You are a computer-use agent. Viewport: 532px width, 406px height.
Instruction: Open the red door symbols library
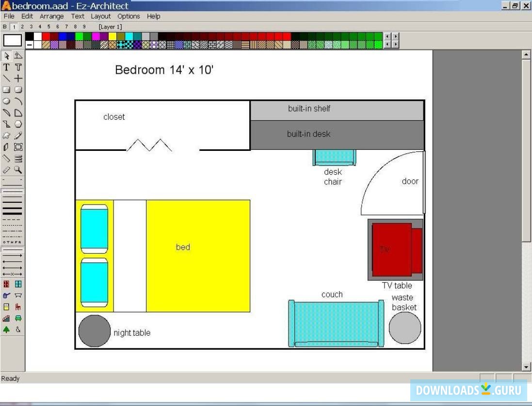(x=6, y=284)
